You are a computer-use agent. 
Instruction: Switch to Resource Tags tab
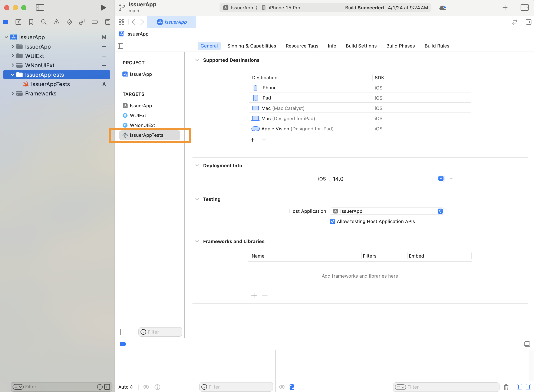click(302, 46)
